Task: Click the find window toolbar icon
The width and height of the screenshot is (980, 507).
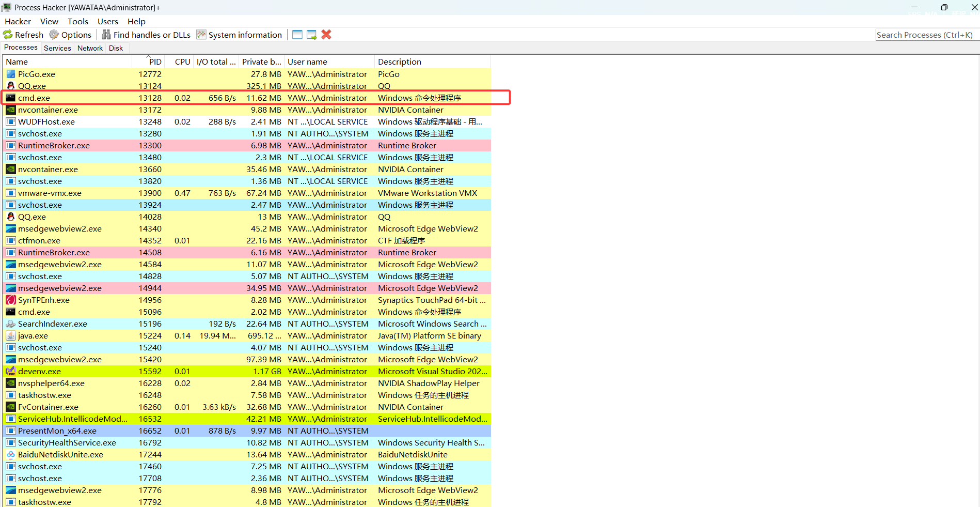Action: [297, 35]
